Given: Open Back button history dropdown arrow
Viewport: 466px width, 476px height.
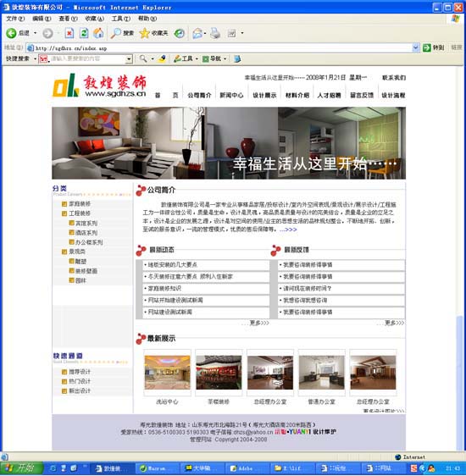Looking at the screenshot, I should 36,33.
